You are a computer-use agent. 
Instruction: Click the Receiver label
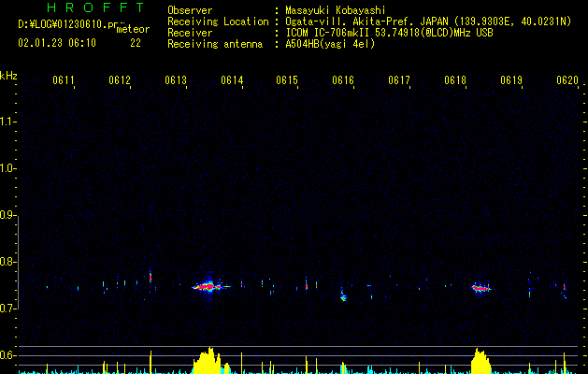[x=190, y=33]
